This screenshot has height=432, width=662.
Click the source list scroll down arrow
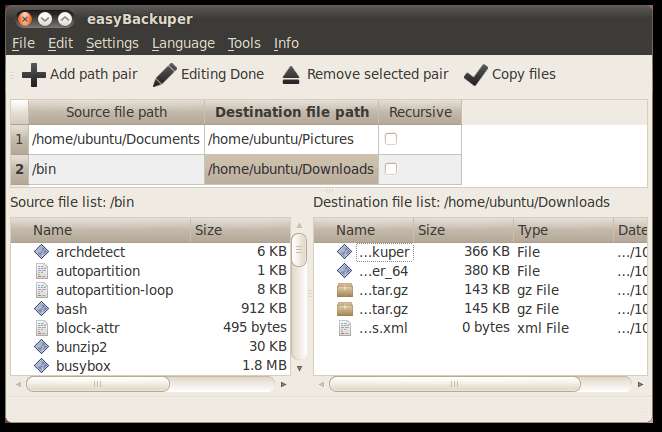pos(299,369)
